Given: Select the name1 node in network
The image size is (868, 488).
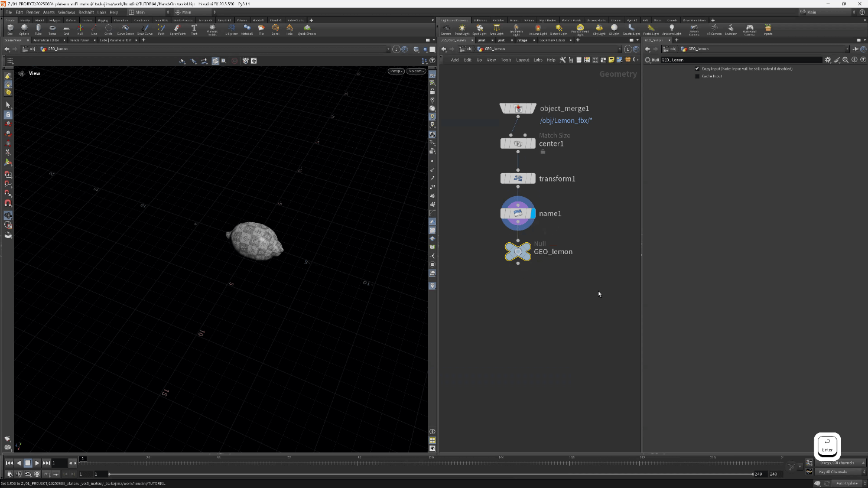Looking at the screenshot, I should point(518,213).
